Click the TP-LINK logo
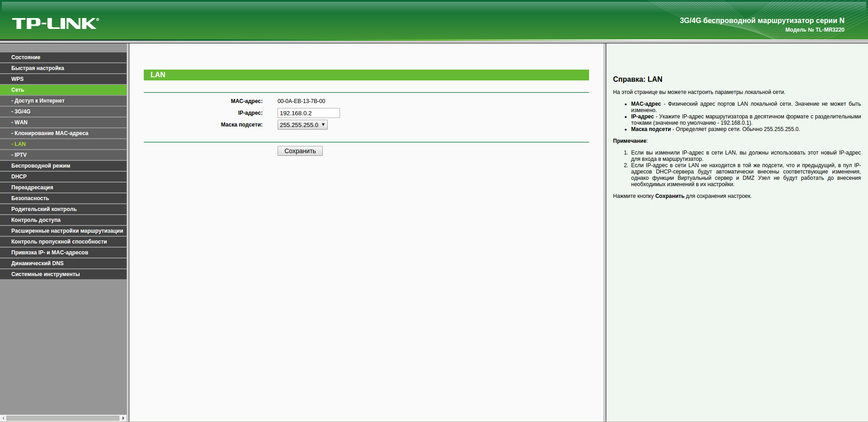 point(55,23)
